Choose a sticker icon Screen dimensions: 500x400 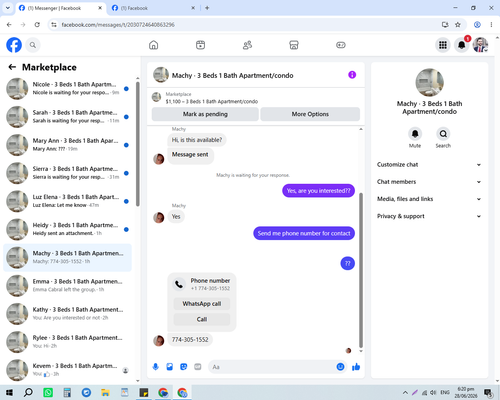(184, 367)
